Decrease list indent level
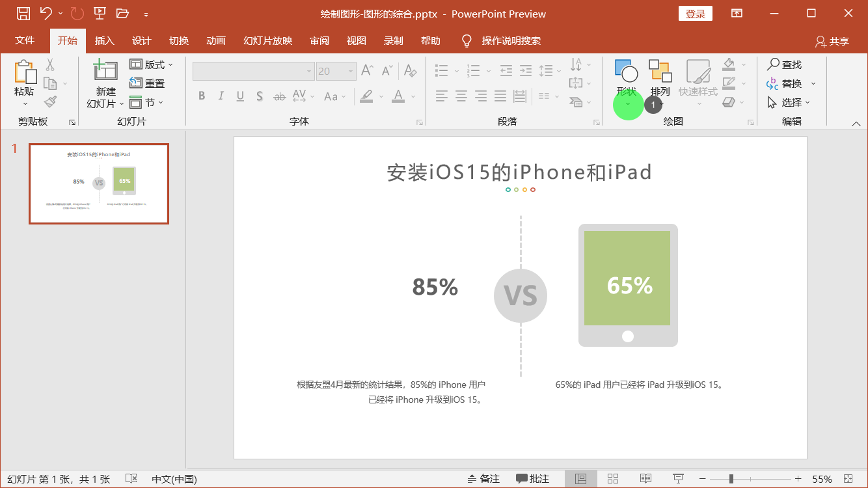This screenshot has width=868, height=488. 506,70
